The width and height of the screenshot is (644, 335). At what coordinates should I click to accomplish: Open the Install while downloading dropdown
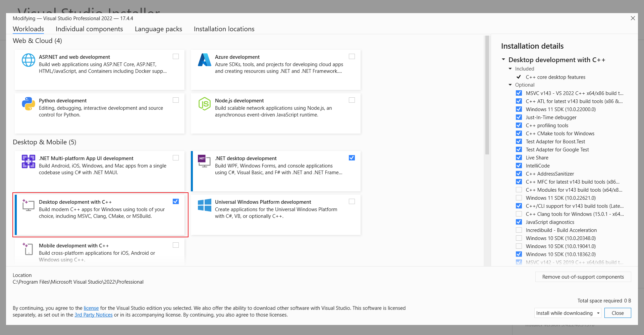[x=568, y=313]
